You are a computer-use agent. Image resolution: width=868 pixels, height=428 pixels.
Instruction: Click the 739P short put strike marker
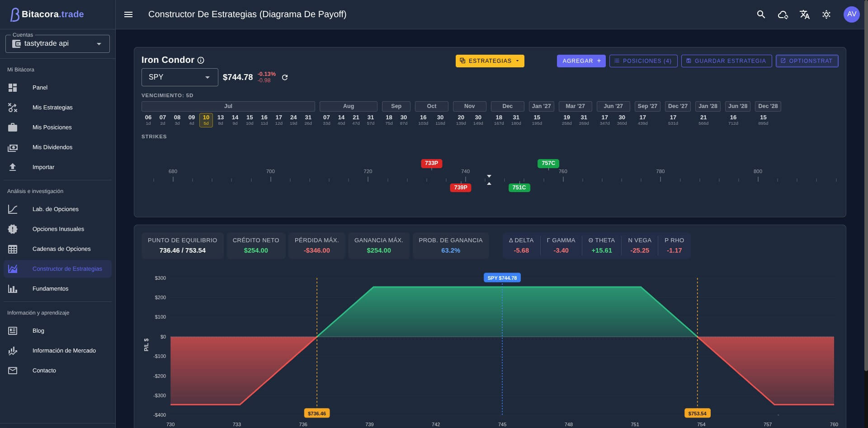[461, 188]
